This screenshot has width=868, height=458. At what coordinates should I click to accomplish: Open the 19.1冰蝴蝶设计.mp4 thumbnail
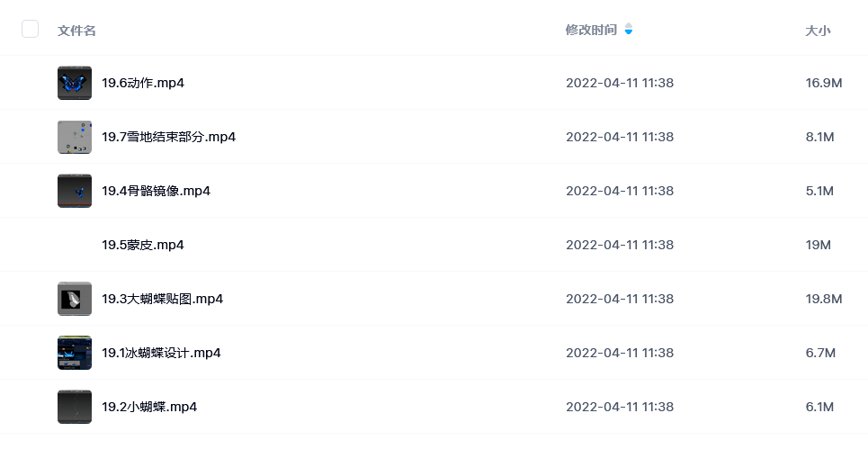[x=75, y=353]
